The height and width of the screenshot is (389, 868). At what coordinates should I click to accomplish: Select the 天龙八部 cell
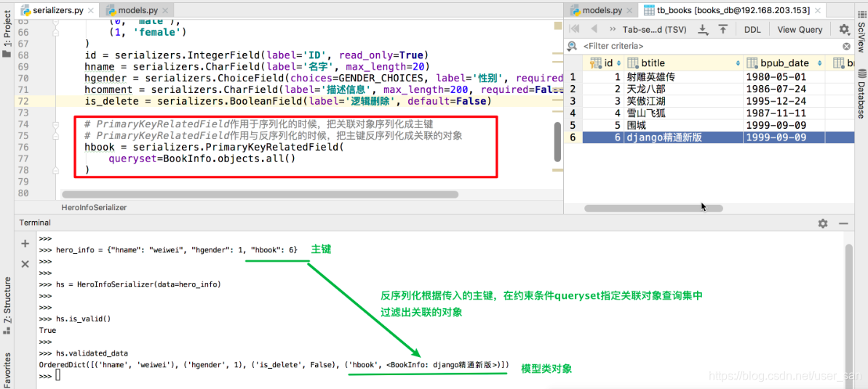point(684,89)
